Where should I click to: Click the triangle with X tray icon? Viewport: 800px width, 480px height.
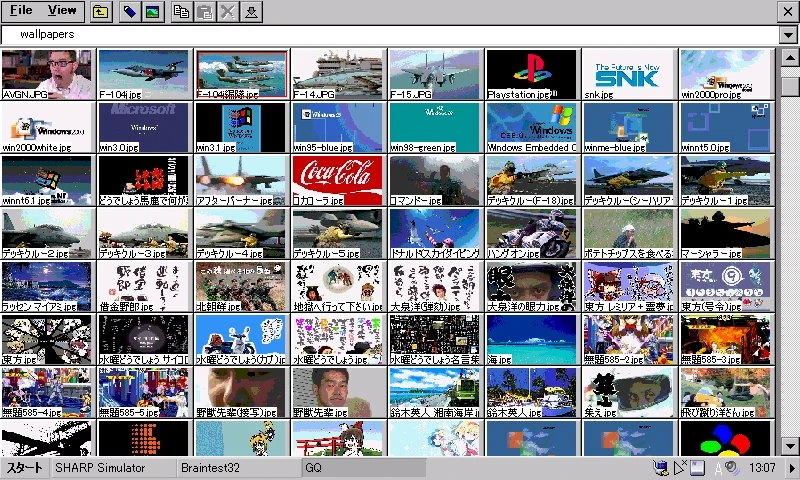(680, 467)
